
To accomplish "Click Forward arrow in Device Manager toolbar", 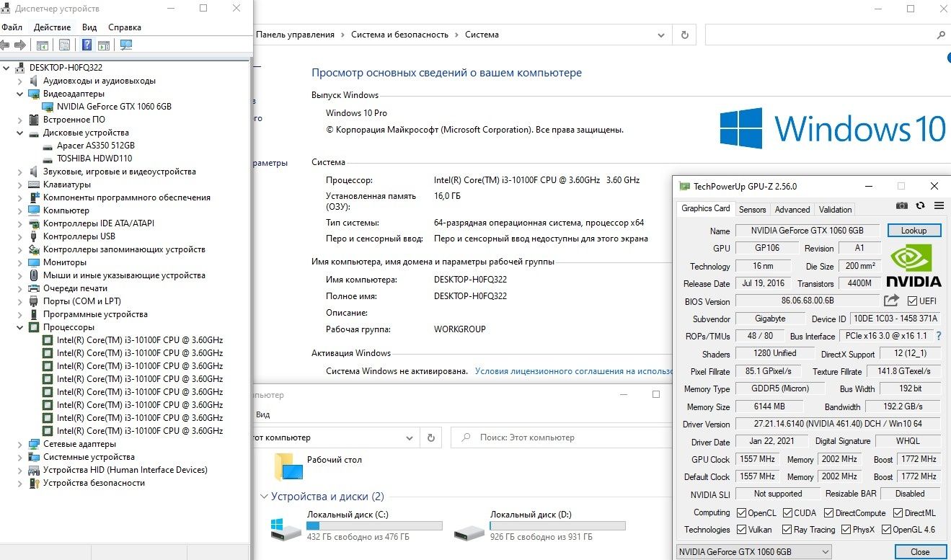I will [20, 45].
